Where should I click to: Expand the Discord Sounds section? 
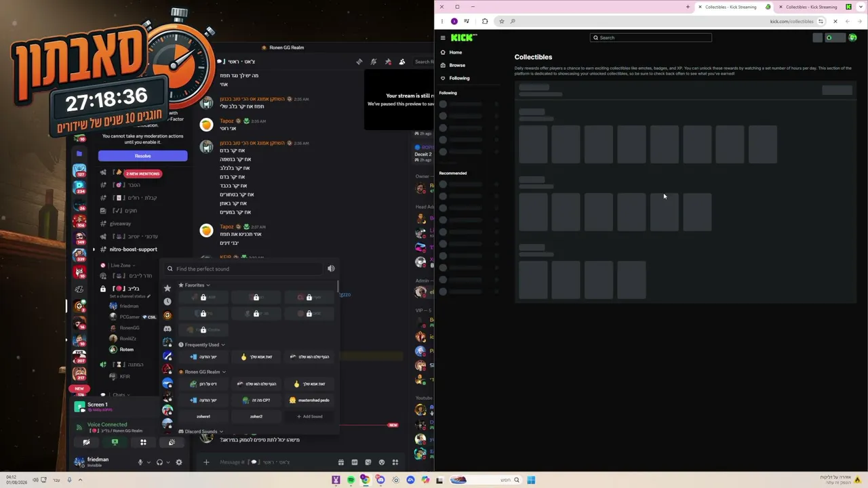[x=201, y=432]
